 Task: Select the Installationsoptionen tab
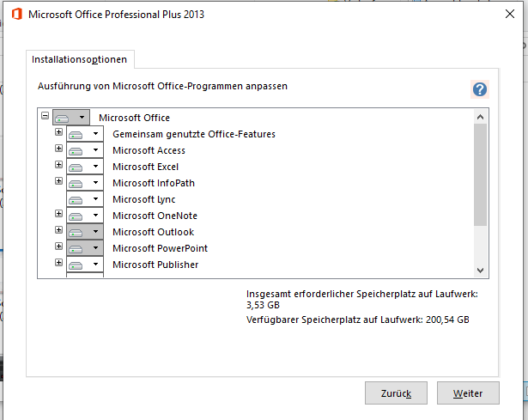click(80, 59)
